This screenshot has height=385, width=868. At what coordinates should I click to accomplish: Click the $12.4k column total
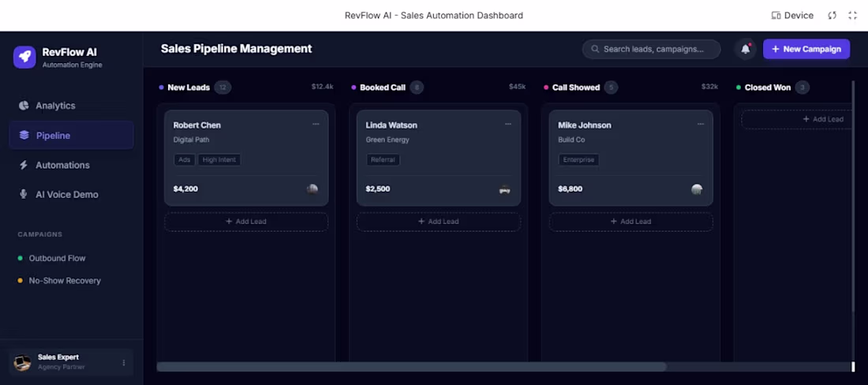click(x=322, y=87)
